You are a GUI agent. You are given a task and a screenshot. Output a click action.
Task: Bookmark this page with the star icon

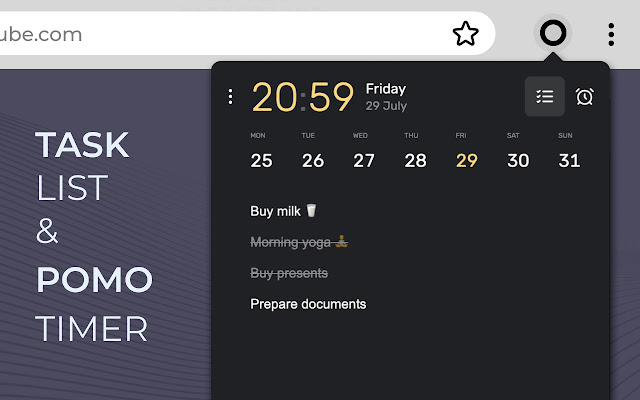465,33
